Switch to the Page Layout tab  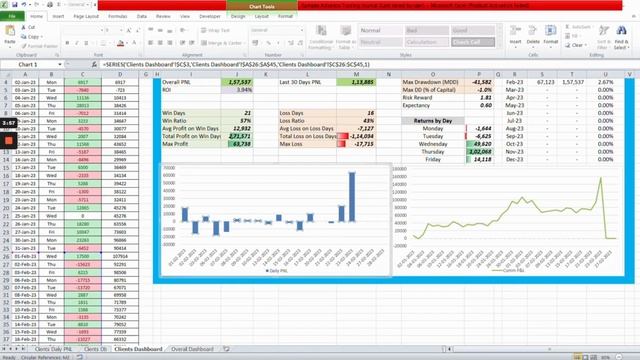[86, 16]
